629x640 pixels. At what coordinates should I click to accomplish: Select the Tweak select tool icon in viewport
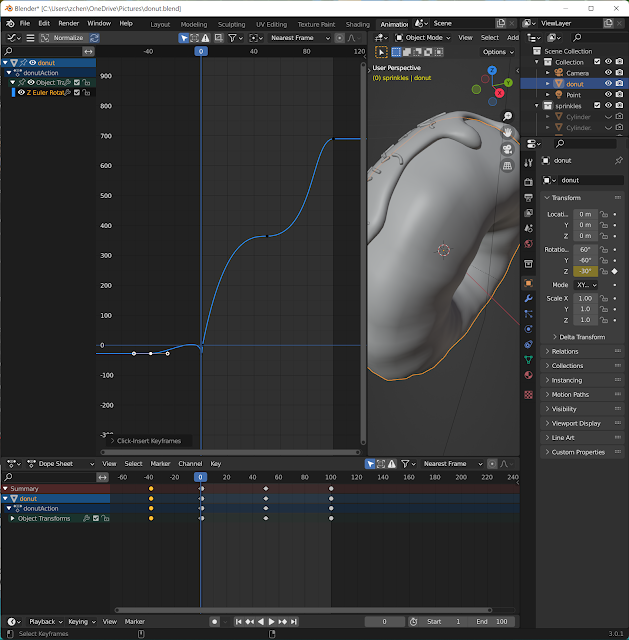point(381,52)
